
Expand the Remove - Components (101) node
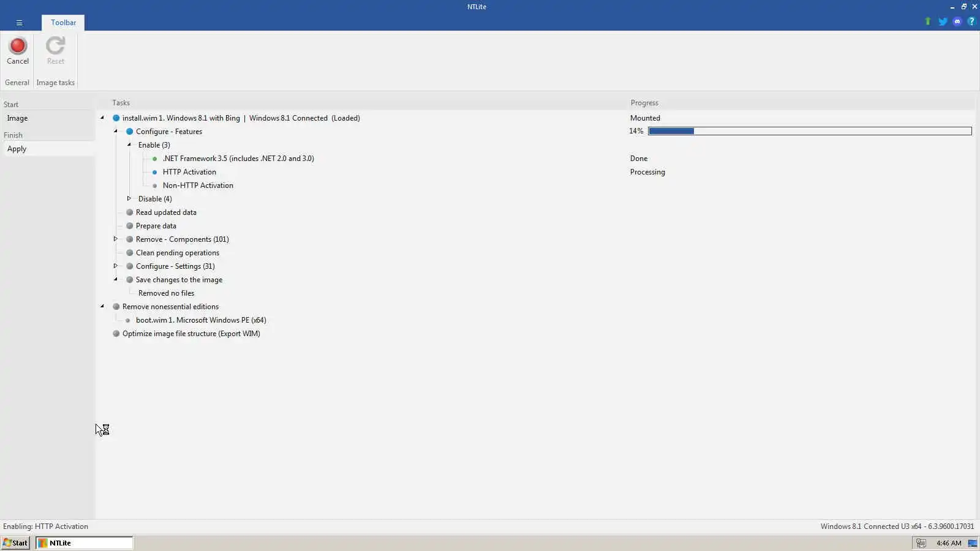[115, 239]
